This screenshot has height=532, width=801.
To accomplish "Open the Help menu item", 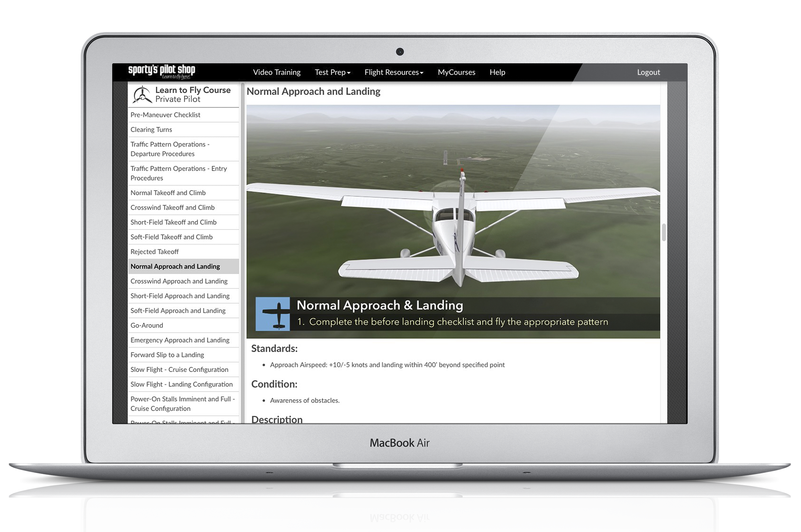I will [x=497, y=72].
